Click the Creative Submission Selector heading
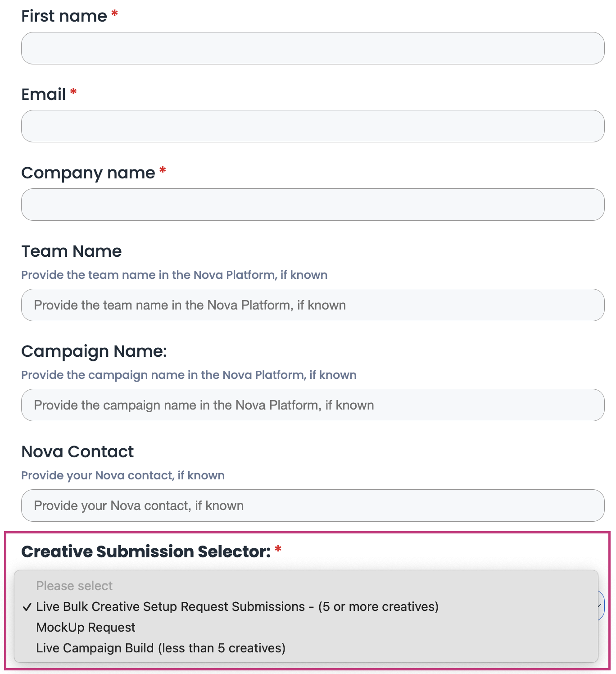Viewport: 616px width, 674px height. point(146,551)
